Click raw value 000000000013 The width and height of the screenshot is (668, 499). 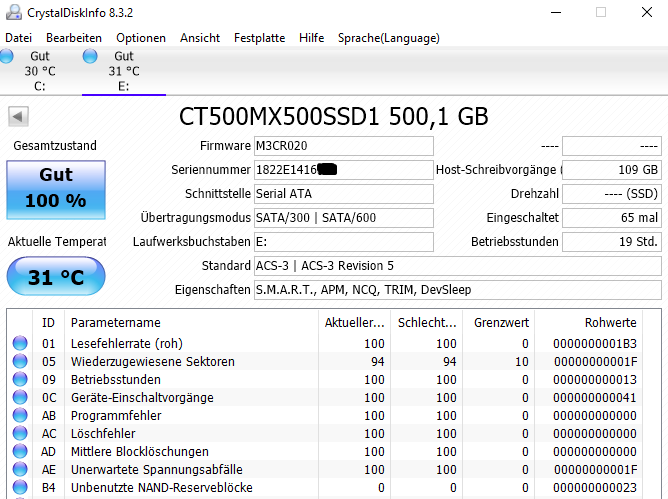595,379
